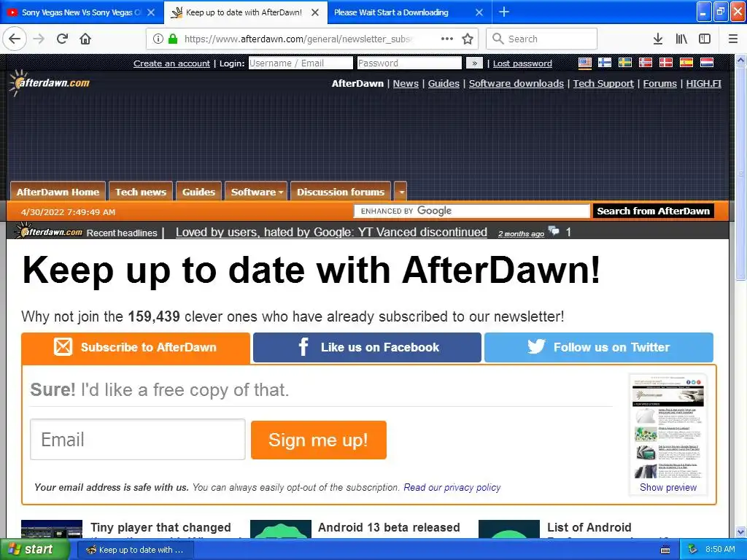Select the Finnish flag language icon
Viewport: 747px width, 560px height.
(605, 63)
